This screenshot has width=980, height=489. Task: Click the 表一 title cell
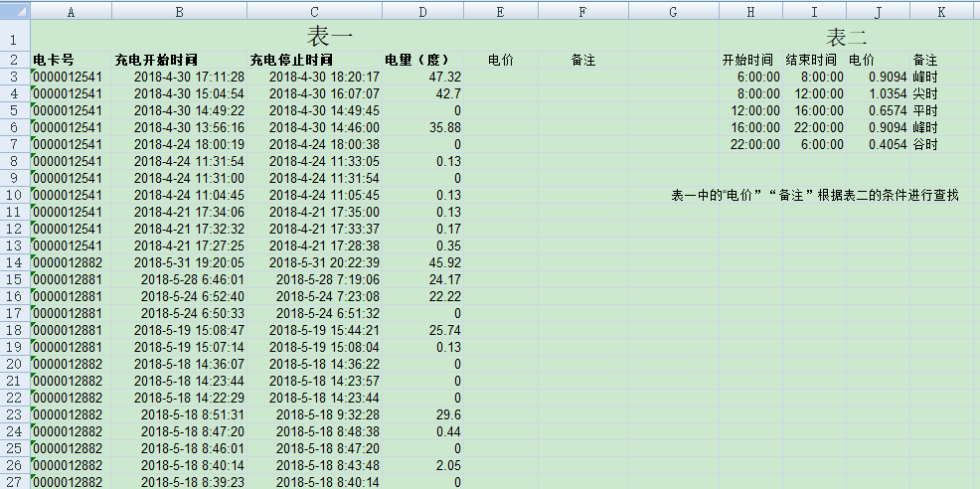[x=329, y=36]
